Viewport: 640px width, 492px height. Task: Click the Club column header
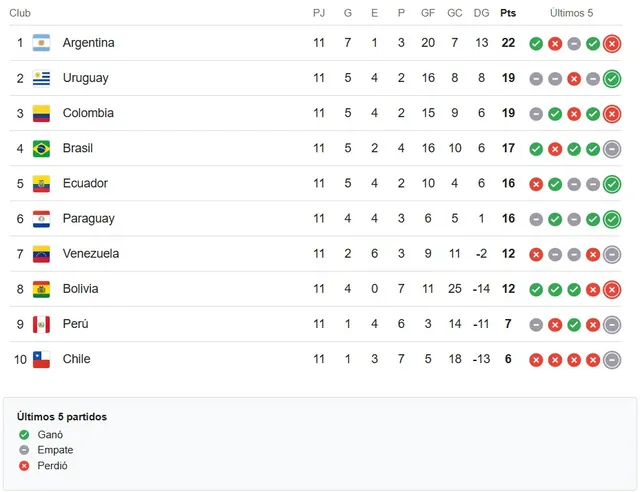(20, 13)
